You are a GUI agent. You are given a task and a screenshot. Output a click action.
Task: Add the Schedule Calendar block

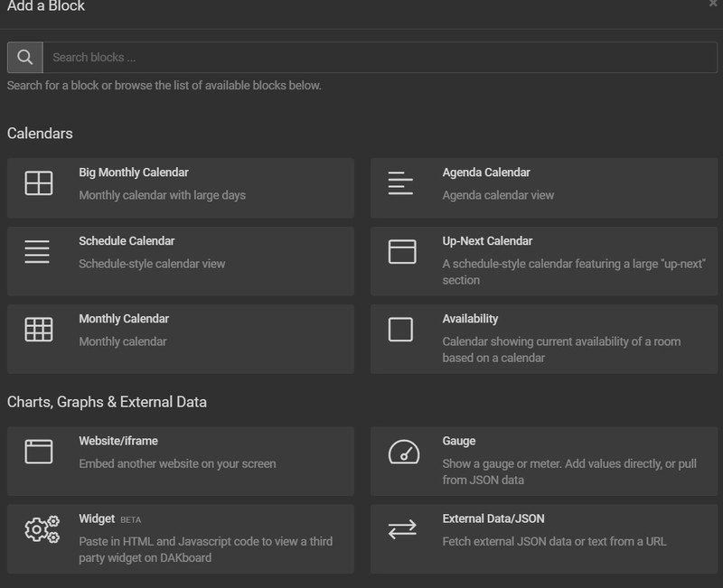[181, 261]
